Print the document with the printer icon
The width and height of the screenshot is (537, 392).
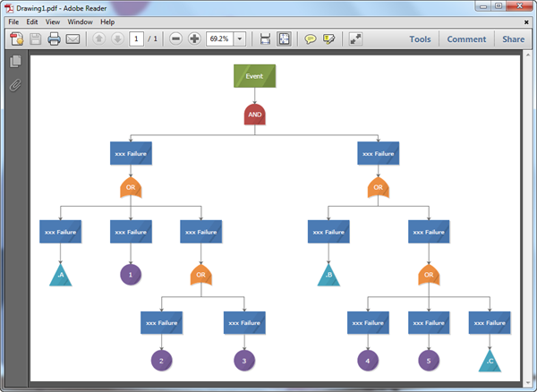click(x=54, y=39)
